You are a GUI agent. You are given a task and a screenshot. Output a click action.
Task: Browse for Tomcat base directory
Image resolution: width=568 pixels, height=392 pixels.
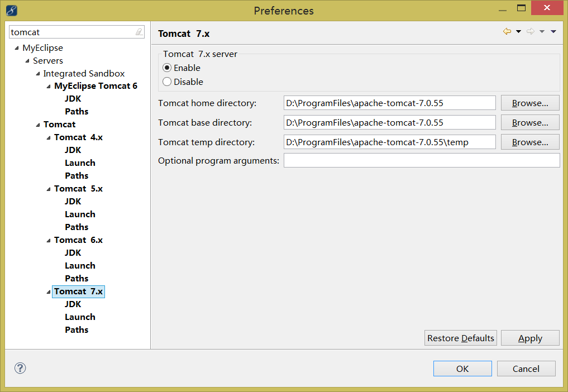[x=530, y=122]
